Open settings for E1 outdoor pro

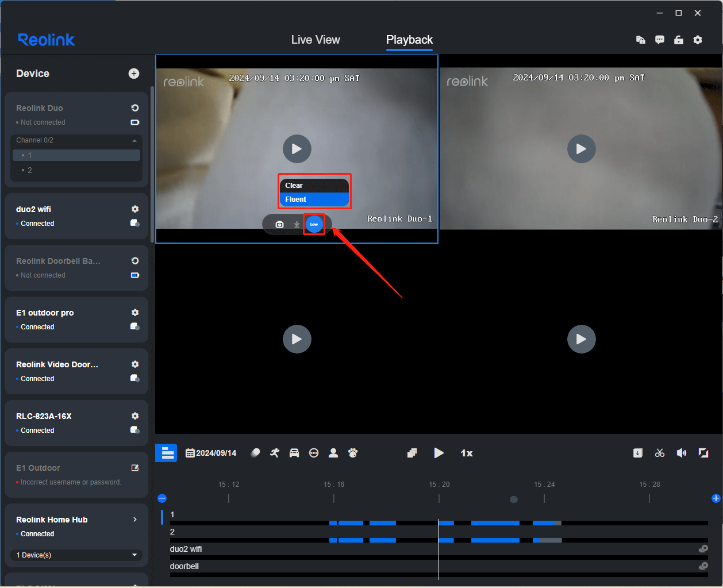[135, 312]
